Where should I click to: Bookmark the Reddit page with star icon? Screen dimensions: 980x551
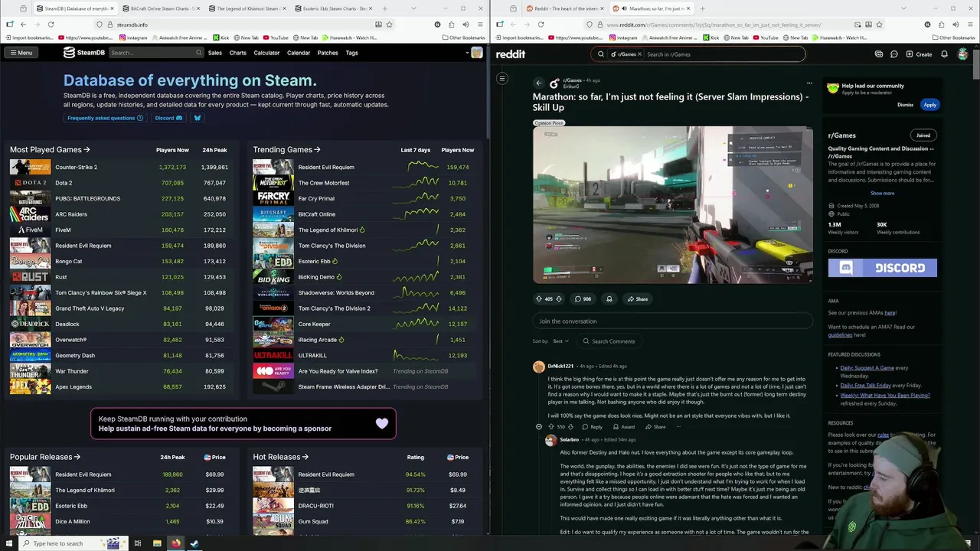(880, 24)
